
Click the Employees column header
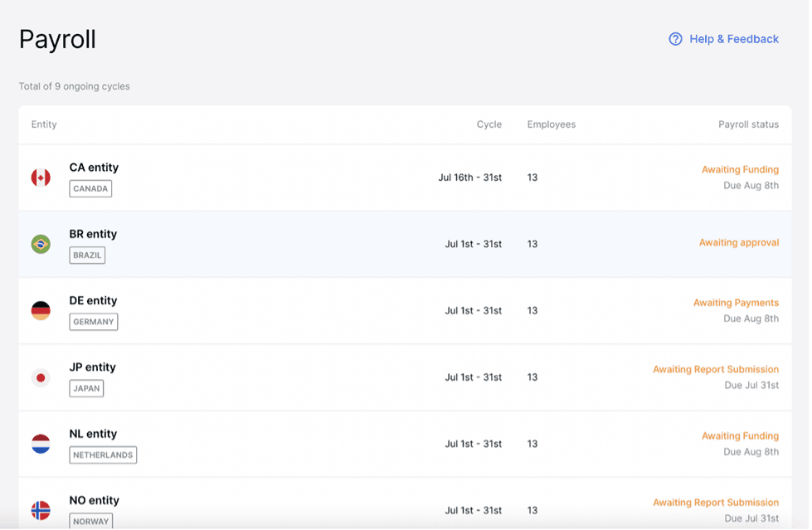pos(551,124)
